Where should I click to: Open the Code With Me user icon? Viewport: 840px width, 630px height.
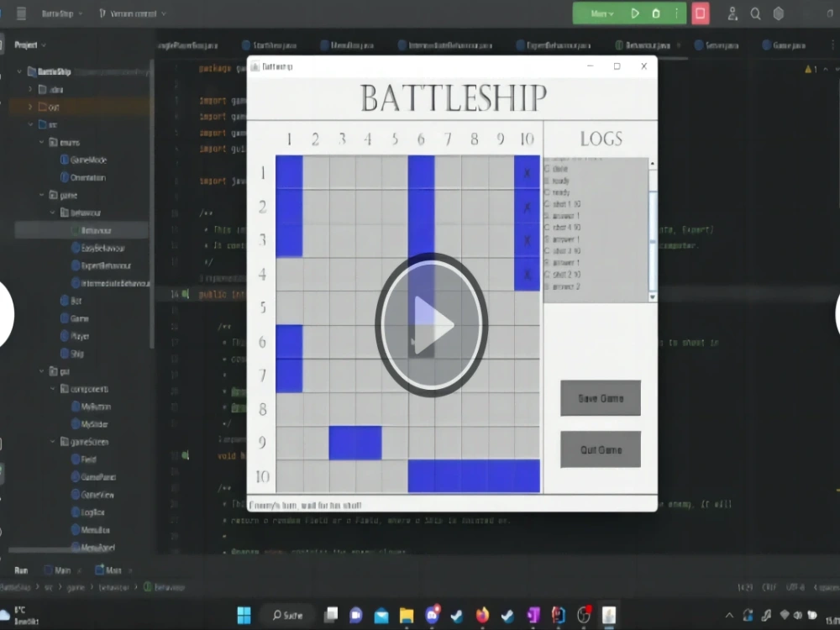(732, 13)
